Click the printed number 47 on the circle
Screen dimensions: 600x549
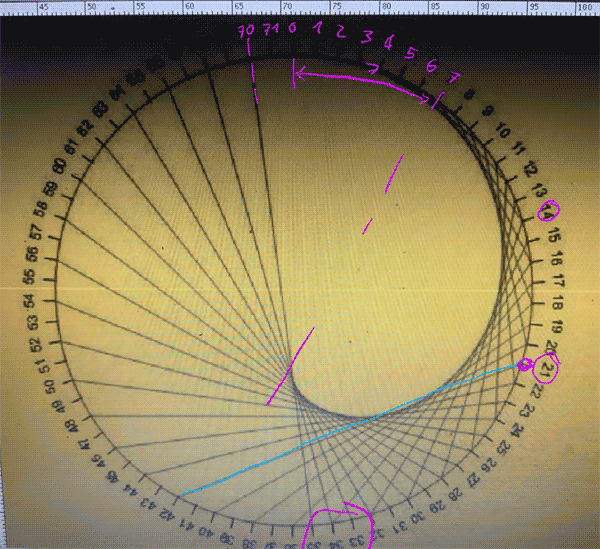83,443
